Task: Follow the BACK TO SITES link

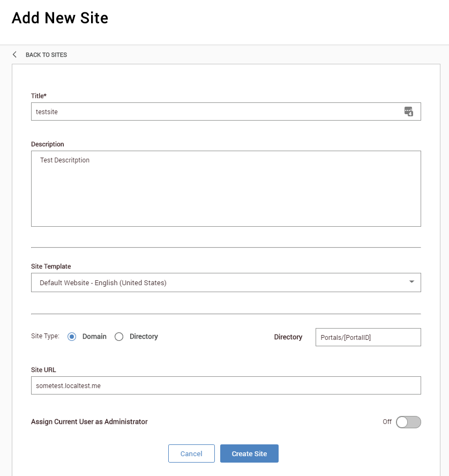Action: point(47,55)
